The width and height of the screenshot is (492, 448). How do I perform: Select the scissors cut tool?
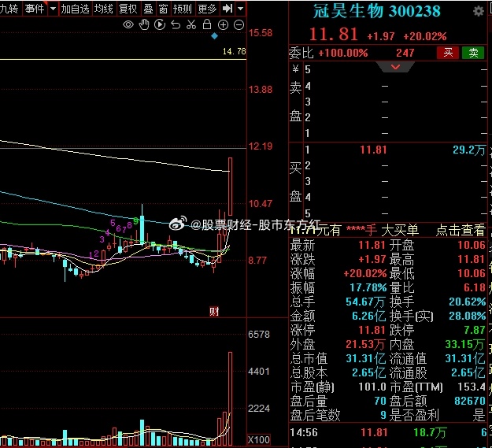pos(191,25)
